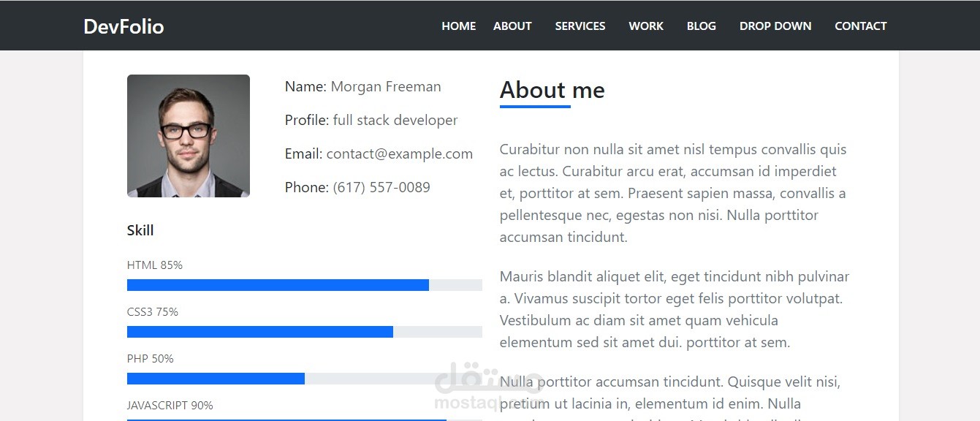Click the name Morgan Freeman
Screen dimensions: 980x421
pos(386,86)
